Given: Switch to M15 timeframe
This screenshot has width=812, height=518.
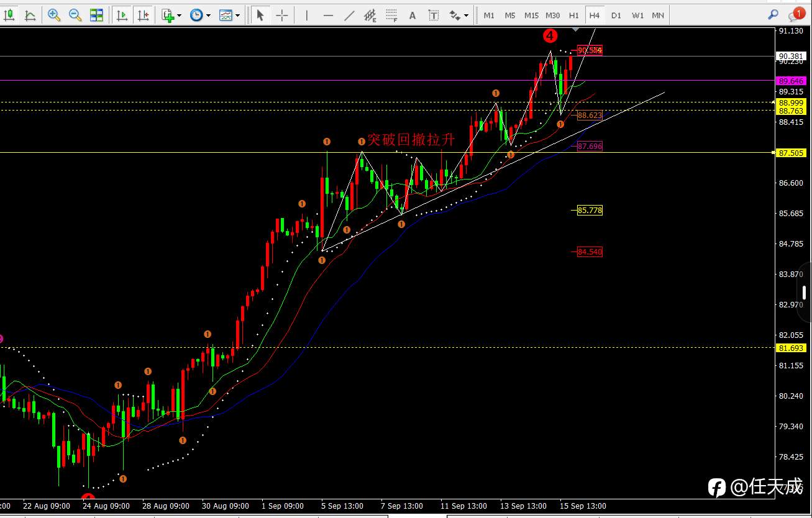Looking at the screenshot, I should pos(531,16).
